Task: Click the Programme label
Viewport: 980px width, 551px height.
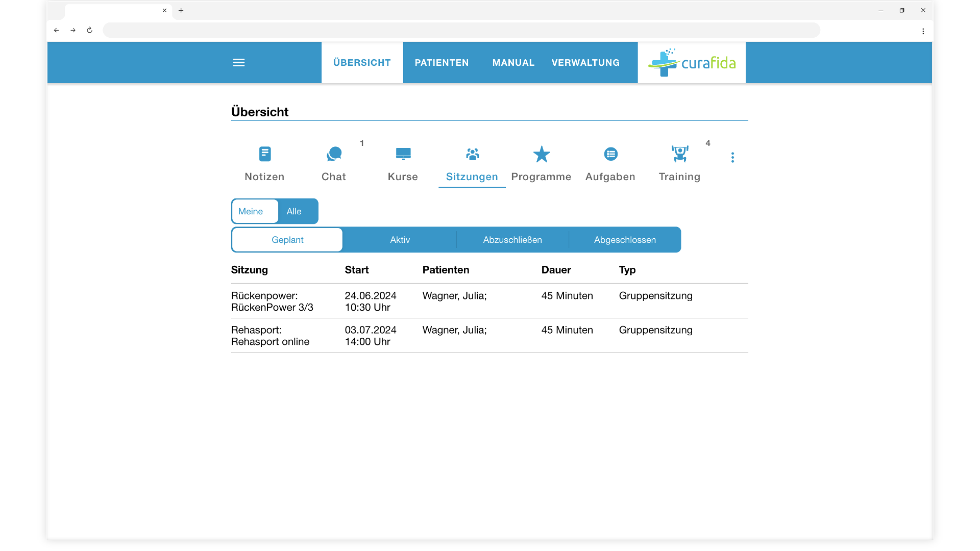Action: (541, 177)
